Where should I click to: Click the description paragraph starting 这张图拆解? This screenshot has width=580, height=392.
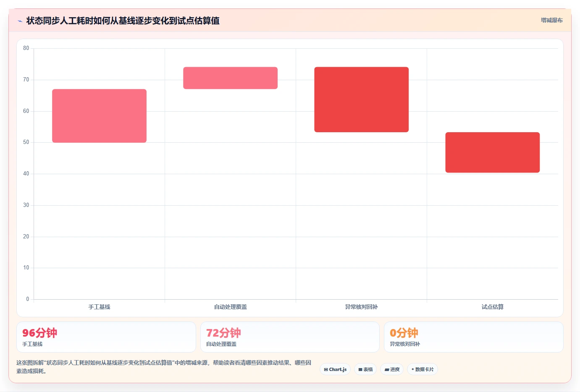pos(164,367)
